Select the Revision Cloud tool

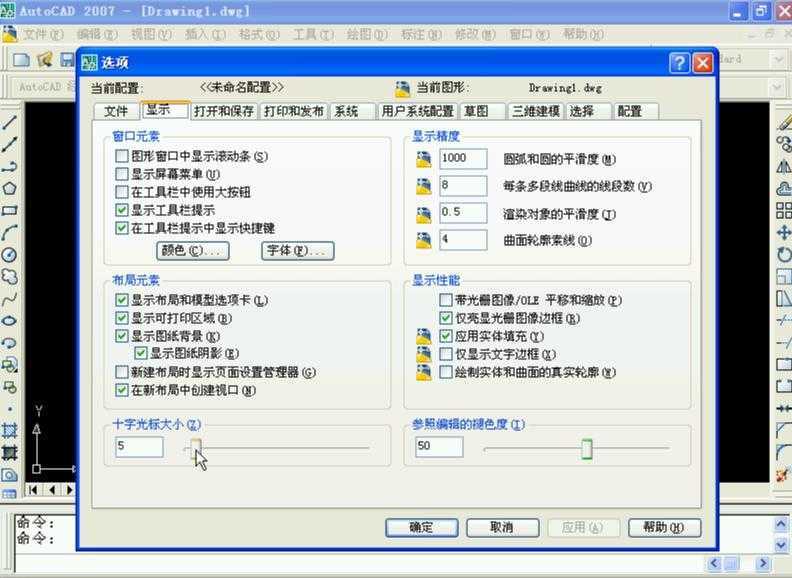point(10,277)
